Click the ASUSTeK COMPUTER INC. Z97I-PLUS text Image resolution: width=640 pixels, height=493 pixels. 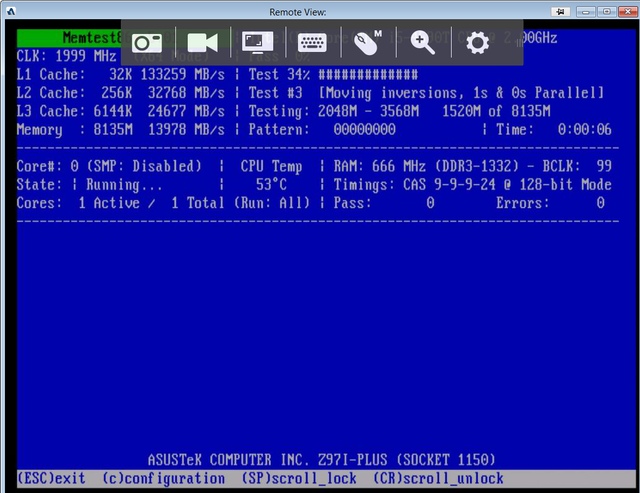[267, 460]
